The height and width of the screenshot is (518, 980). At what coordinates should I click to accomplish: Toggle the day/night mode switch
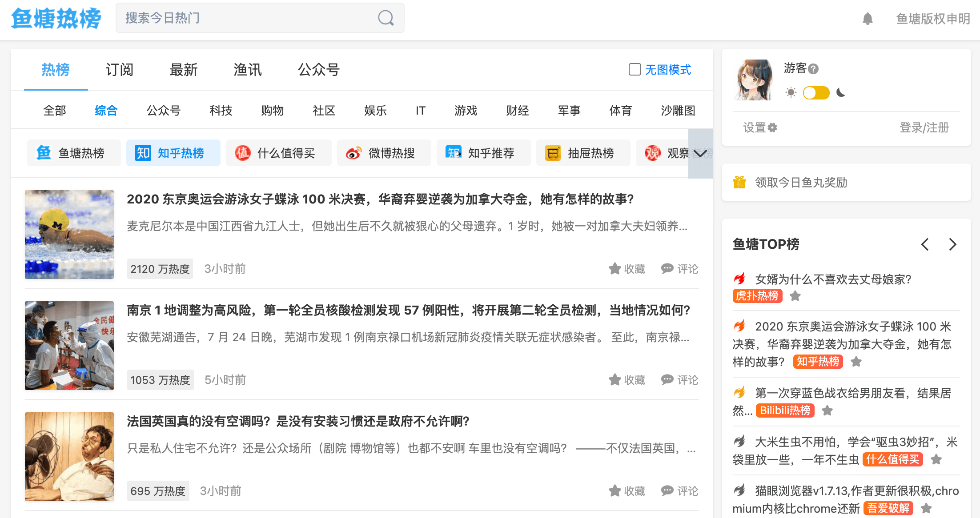816,93
